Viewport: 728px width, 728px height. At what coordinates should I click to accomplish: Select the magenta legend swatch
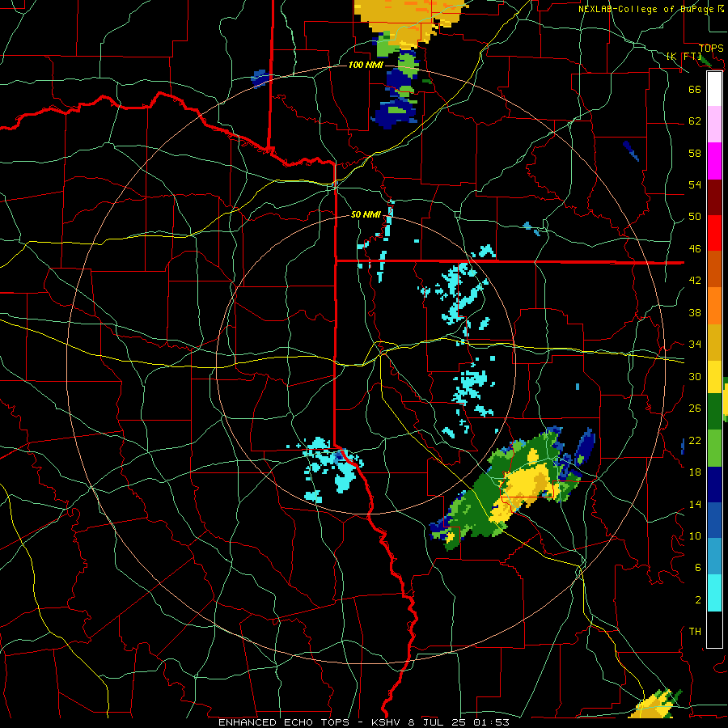714,161
